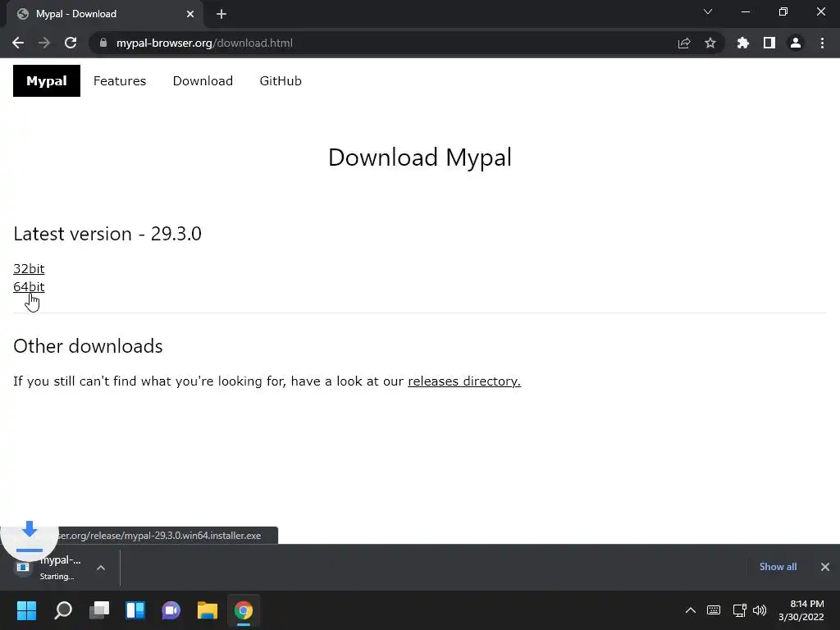Viewport: 840px width, 630px height.
Task: Download the 32bit installer
Action: click(29, 268)
